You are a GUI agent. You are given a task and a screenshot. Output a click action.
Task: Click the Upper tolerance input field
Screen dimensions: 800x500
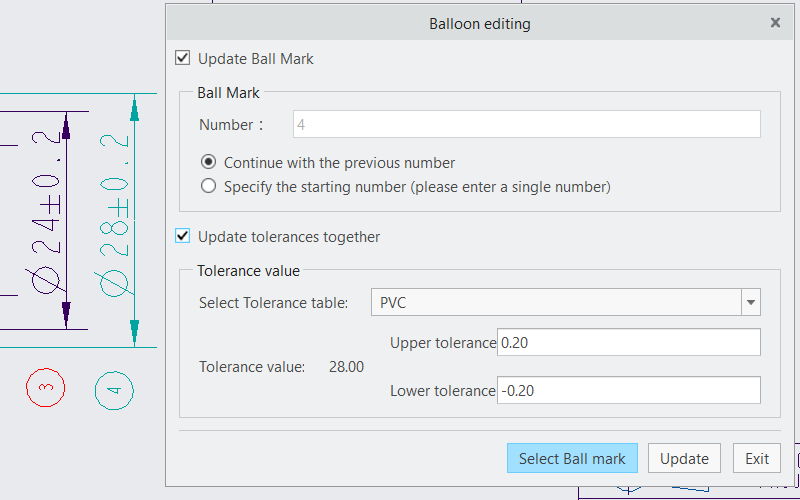pyautogui.click(x=628, y=343)
